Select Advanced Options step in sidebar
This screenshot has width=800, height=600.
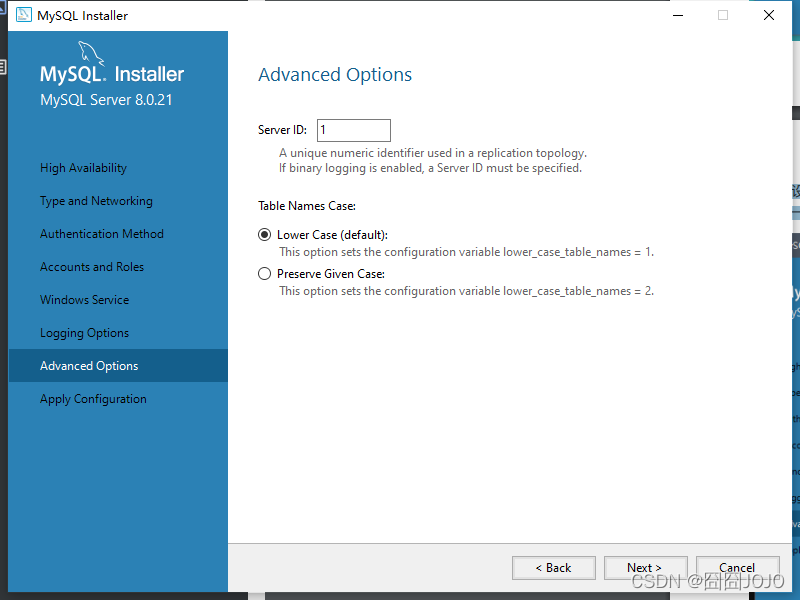[118, 366]
